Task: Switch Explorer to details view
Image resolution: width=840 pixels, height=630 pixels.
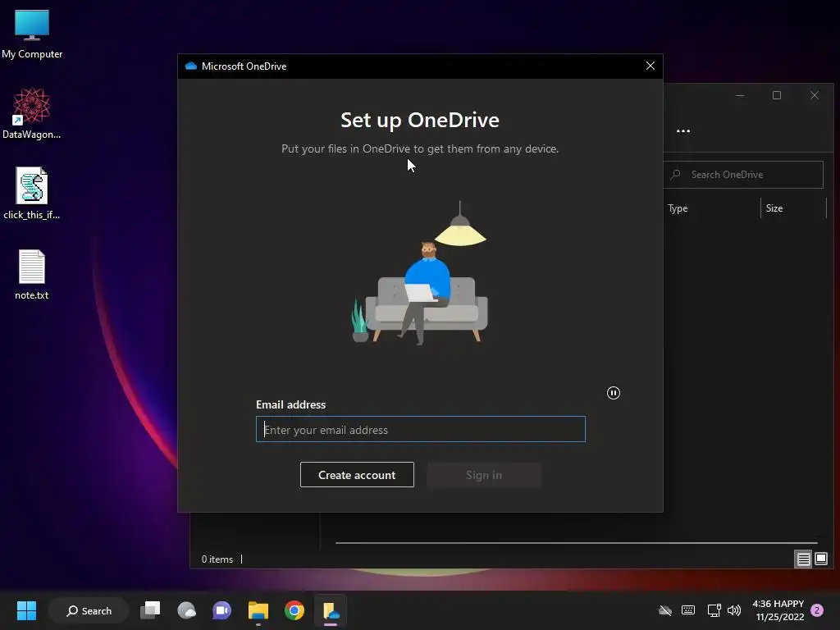Action: [803, 559]
